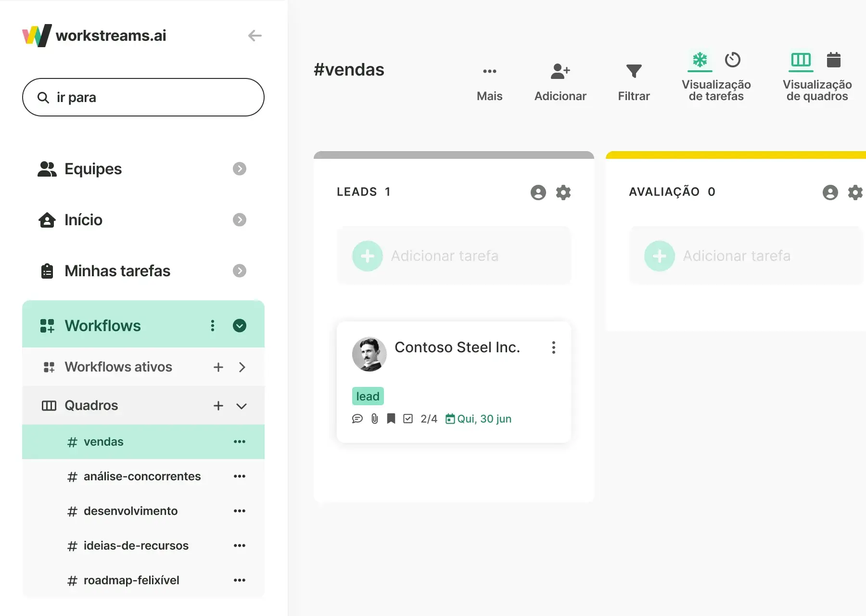Click the LEADS column assignee icon
Image resolution: width=866 pixels, height=616 pixels.
[538, 192]
